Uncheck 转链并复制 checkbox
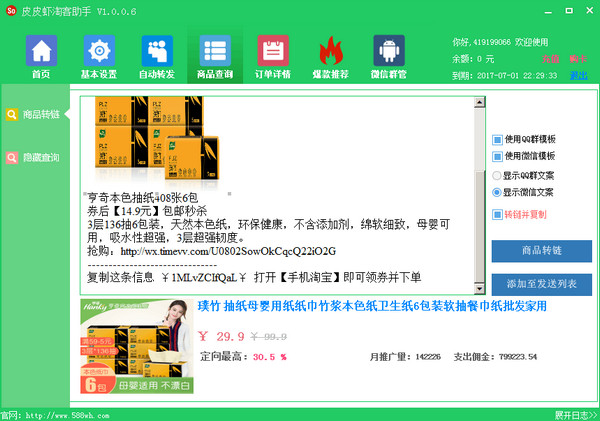 (x=497, y=215)
